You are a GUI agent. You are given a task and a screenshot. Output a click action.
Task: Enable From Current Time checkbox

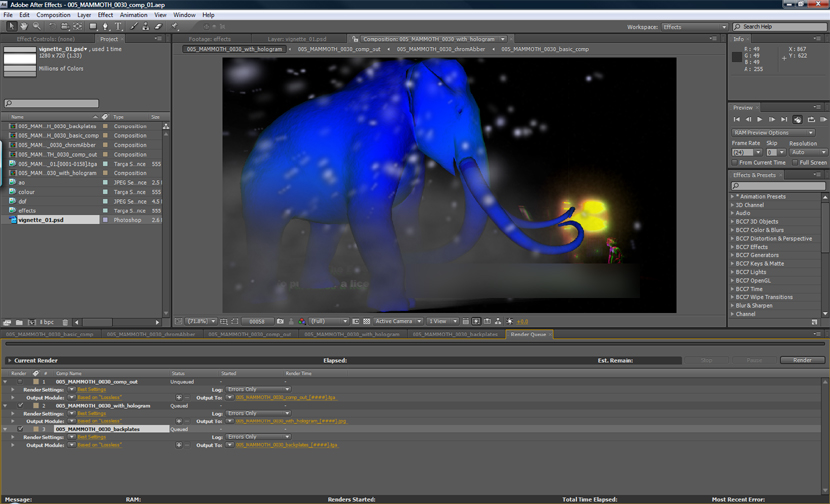[x=734, y=163]
